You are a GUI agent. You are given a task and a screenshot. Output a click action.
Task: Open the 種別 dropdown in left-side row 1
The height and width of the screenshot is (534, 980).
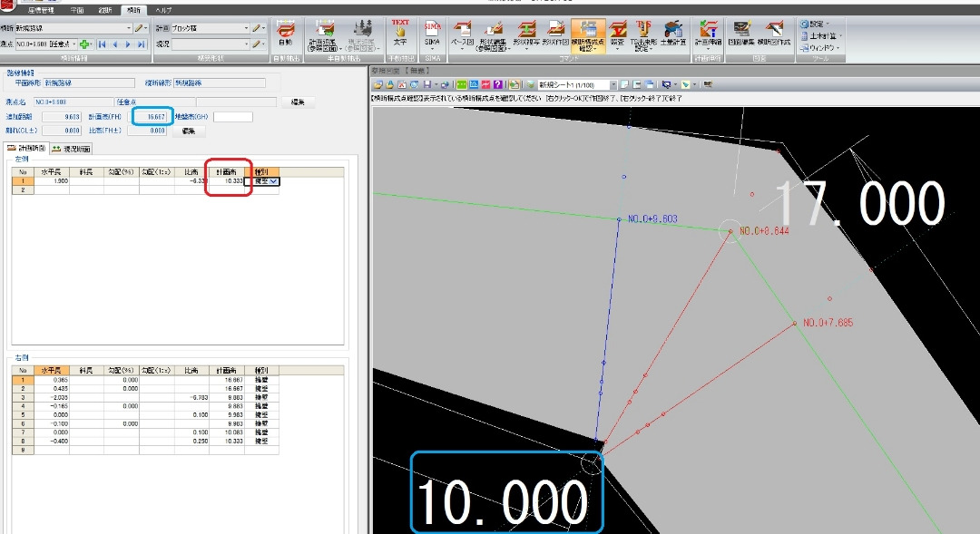[273, 181]
